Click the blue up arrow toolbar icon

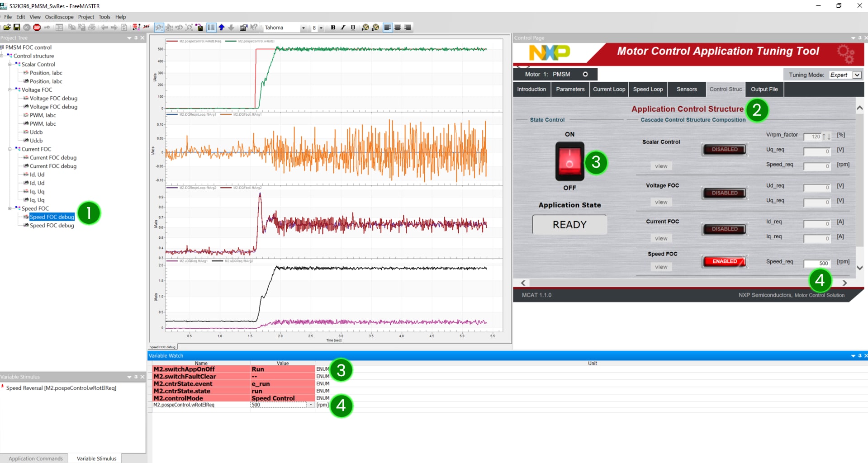(222, 28)
